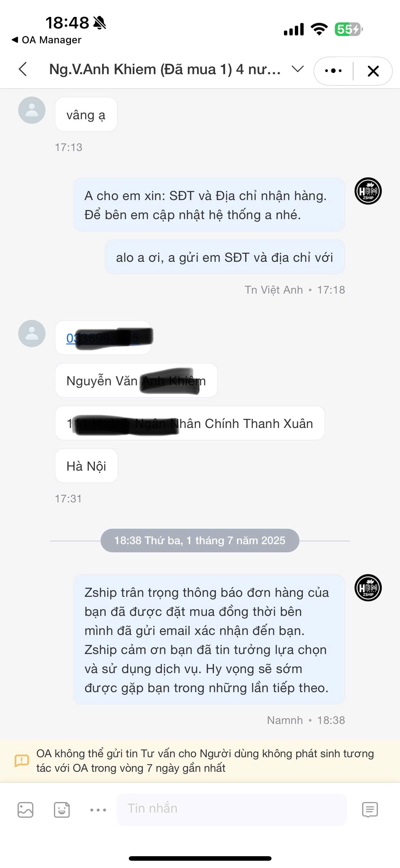Tap the conversation title Ng.V.Anh Khiem
The height and width of the screenshot is (868, 400).
[x=165, y=69]
